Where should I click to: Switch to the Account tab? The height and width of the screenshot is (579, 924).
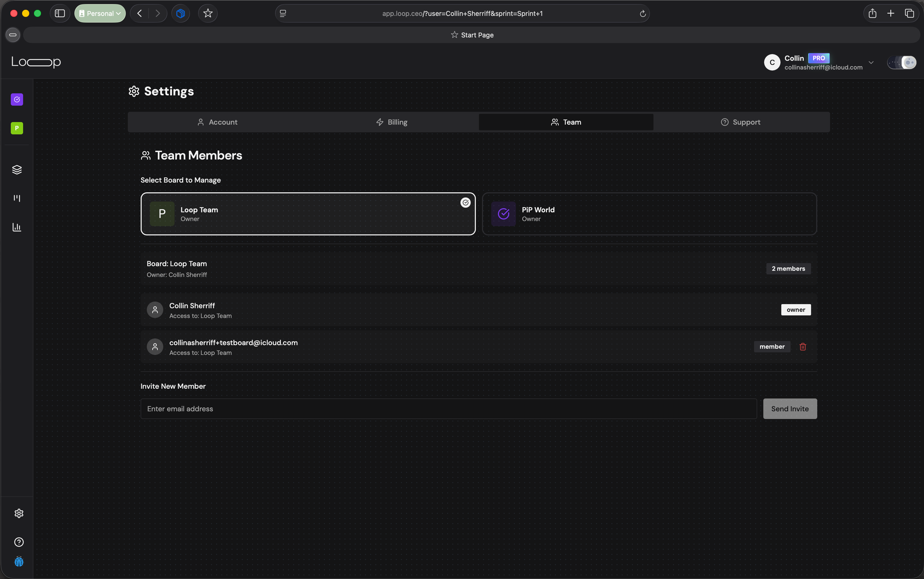(x=217, y=122)
